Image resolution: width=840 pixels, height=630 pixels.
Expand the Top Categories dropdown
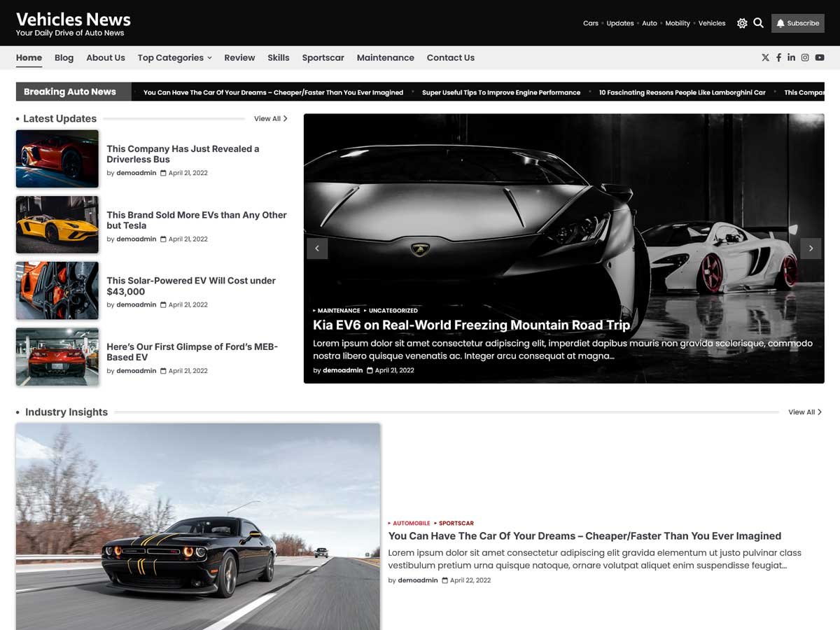click(174, 57)
